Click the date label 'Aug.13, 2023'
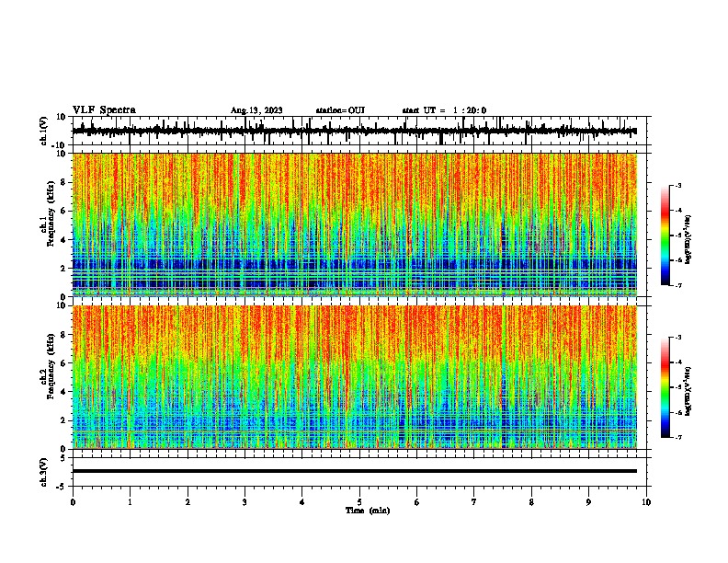This screenshot has width=728, height=563. pos(256,110)
